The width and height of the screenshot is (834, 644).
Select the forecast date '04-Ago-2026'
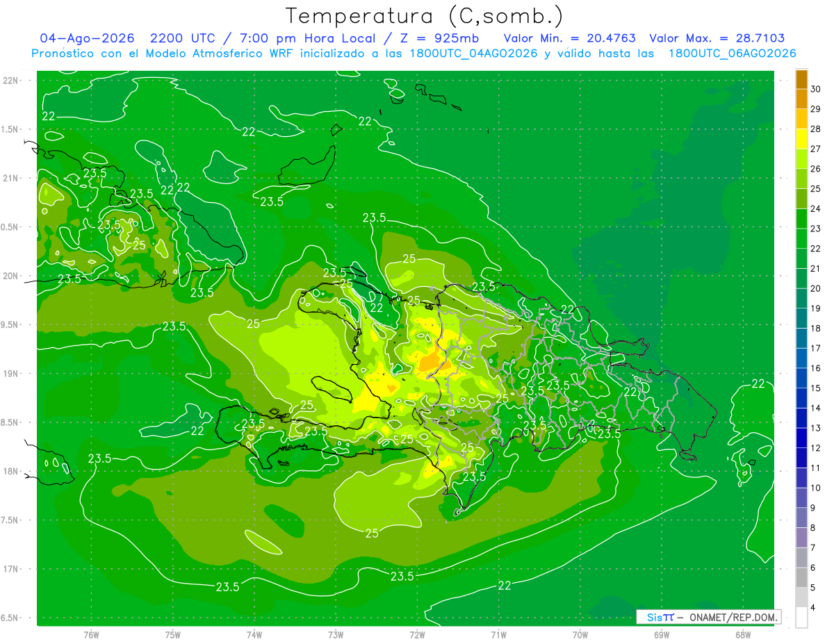coord(87,38)
